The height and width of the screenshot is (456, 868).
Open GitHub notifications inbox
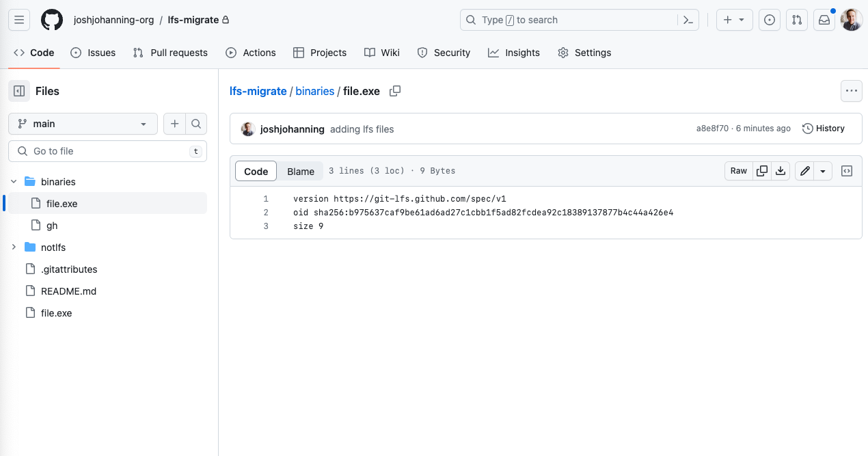[x=824, y=20]
